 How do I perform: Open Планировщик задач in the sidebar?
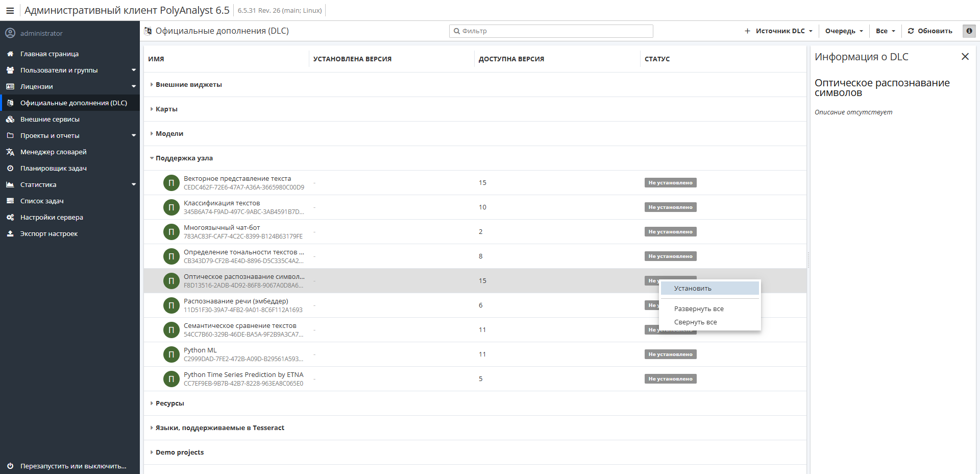point(70,168)
